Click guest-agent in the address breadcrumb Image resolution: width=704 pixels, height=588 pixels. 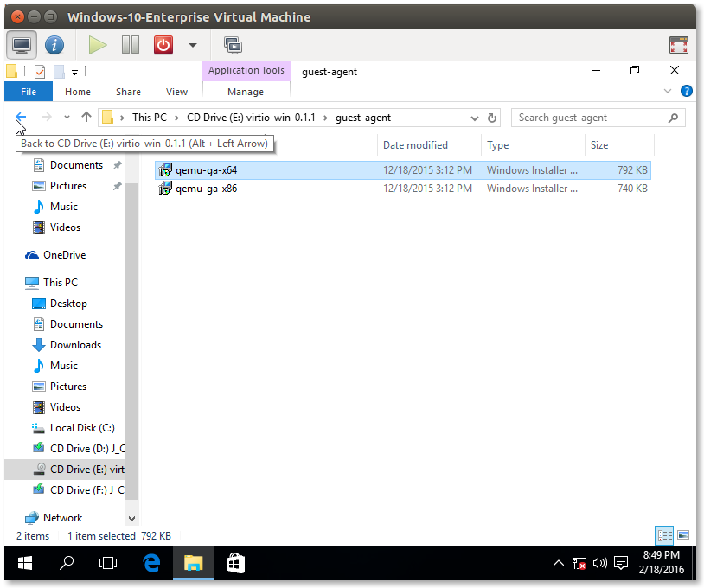click(x=363, y=118)
